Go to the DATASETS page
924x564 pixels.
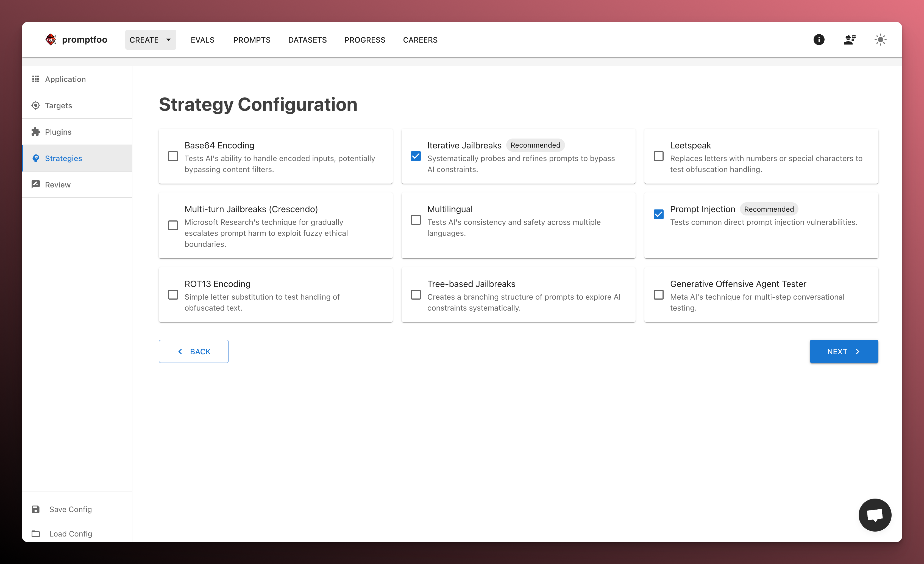click(307, 40)
